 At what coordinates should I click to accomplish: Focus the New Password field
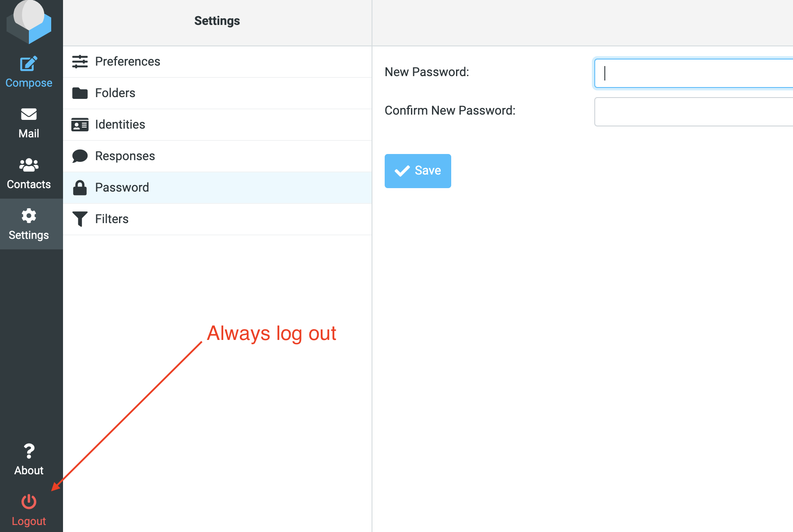pos(693,73)
